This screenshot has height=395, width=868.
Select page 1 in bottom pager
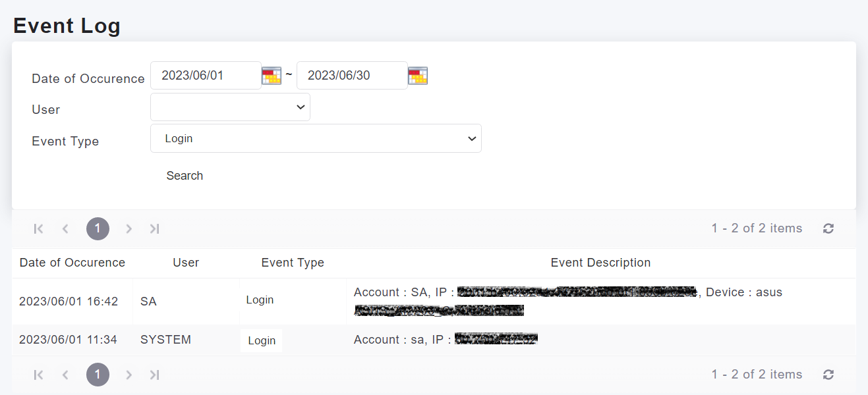(98, 375)
